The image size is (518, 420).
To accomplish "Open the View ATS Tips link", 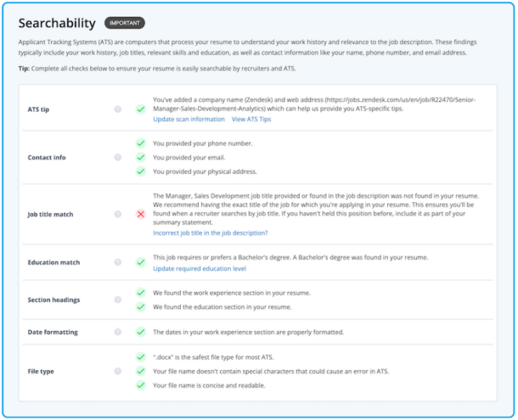I will (252, 119).
